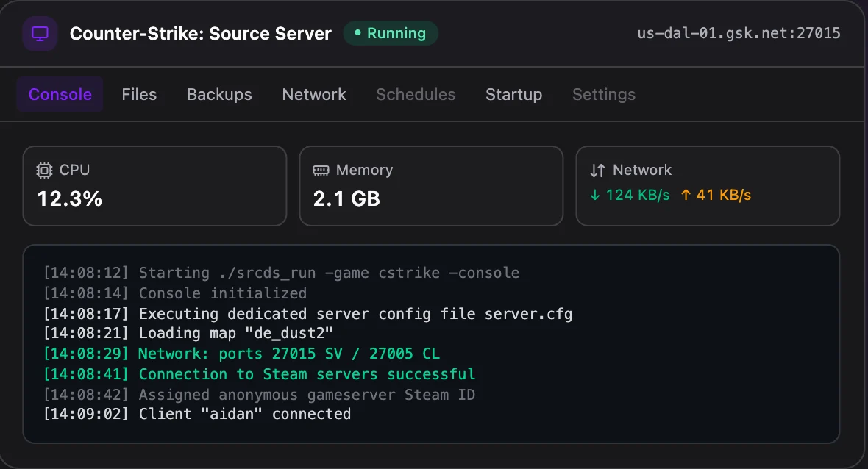Select the CPU usage card
The image size is (868, 469).
point(154,186)
